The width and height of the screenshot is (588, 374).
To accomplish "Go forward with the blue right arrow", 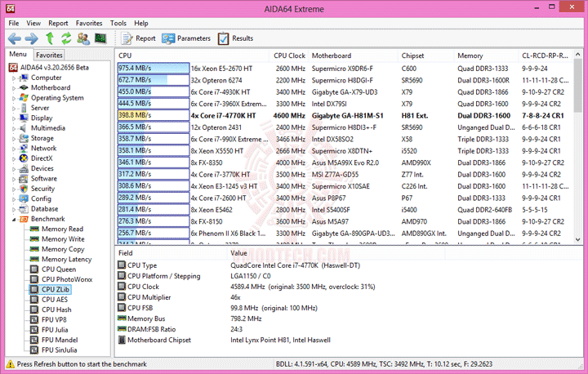I will [32, 38].
